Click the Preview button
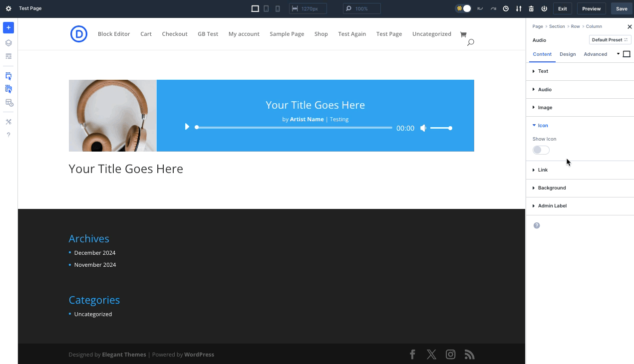634x364 pixels. coord(592,8)
